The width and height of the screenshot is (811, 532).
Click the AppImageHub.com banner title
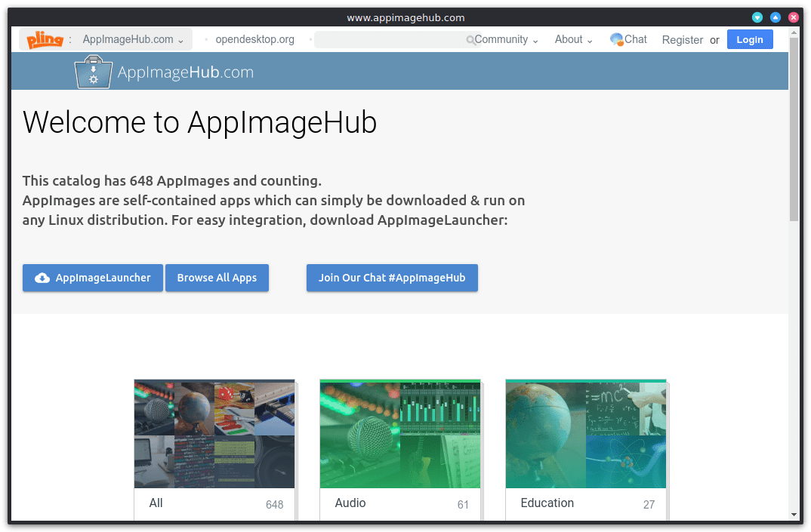tap(186, 72)
